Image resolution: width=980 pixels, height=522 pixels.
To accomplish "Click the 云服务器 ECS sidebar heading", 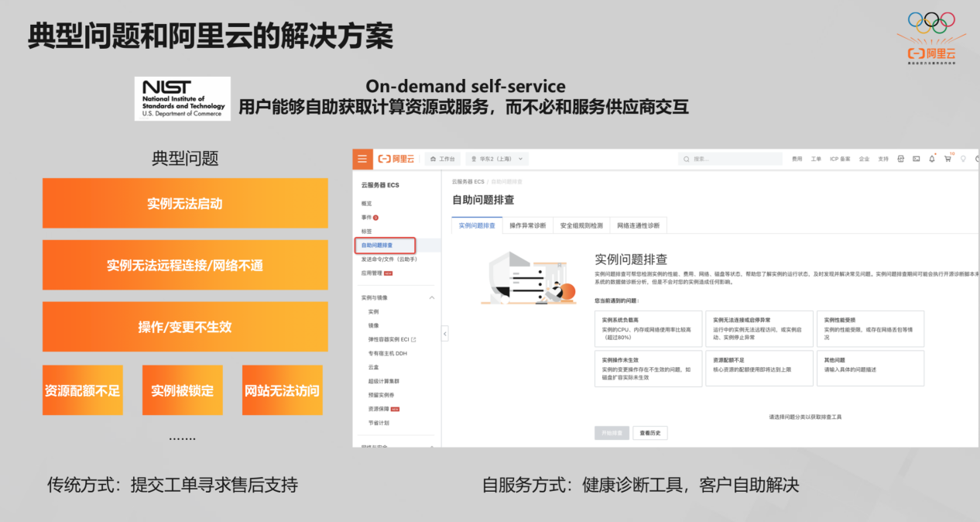I will click(380, 185).
